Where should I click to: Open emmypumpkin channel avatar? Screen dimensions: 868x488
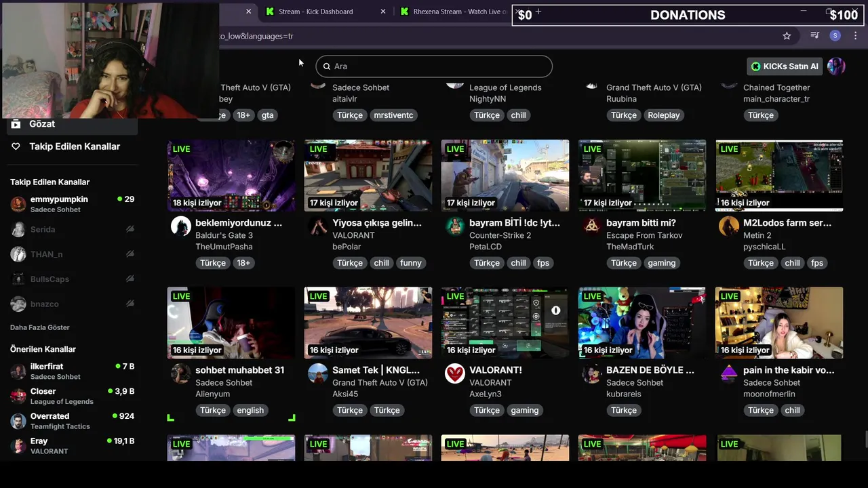[x=18, y=204]
